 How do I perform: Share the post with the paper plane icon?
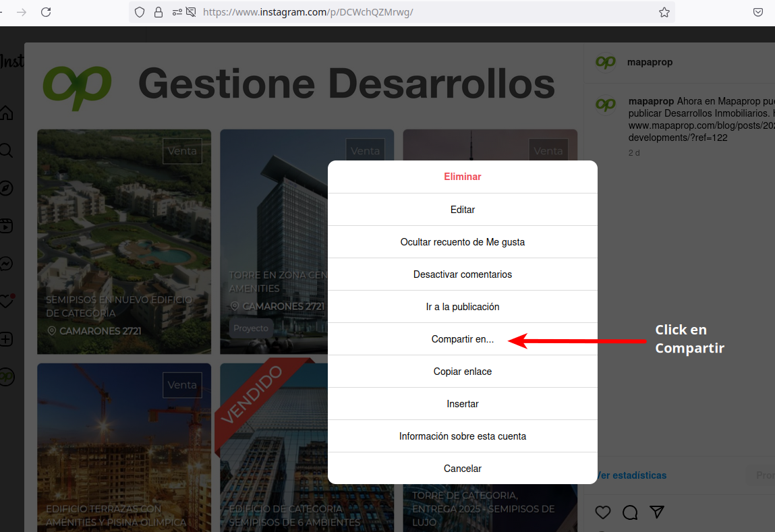[x=657, y=512]
